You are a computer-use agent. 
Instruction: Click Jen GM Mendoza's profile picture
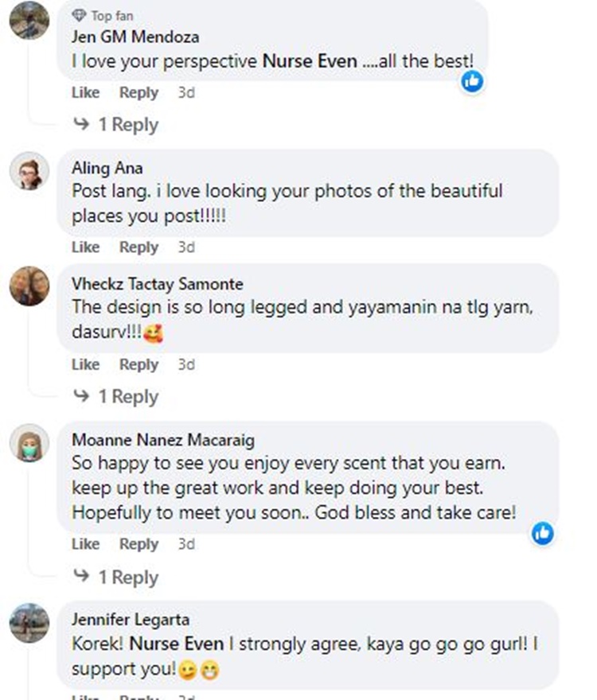[29, 19]
